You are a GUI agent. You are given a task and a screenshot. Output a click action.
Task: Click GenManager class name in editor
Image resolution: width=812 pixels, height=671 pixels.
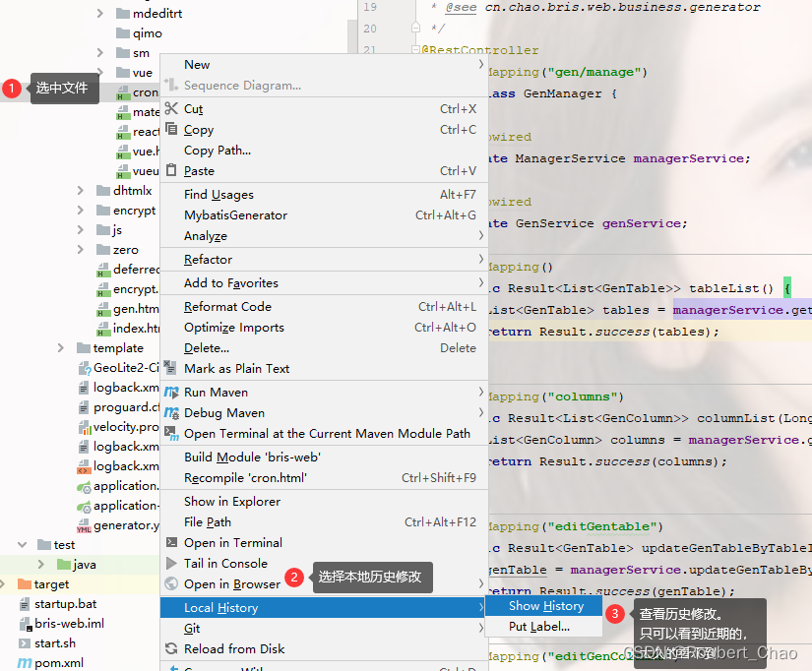pyautogui.click(x=562, y=93)
